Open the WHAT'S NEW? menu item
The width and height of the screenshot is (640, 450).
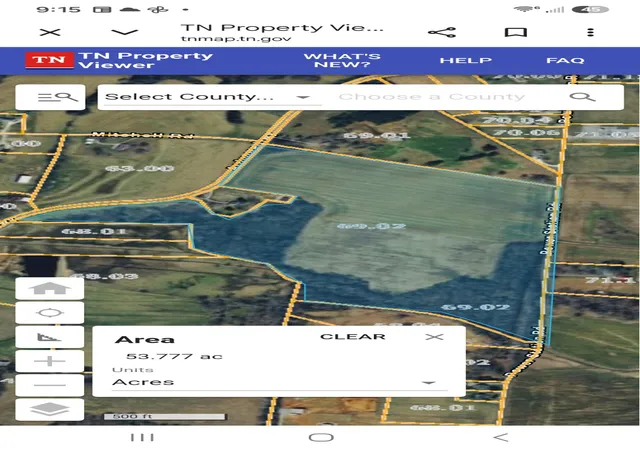[x=342, y=60]
